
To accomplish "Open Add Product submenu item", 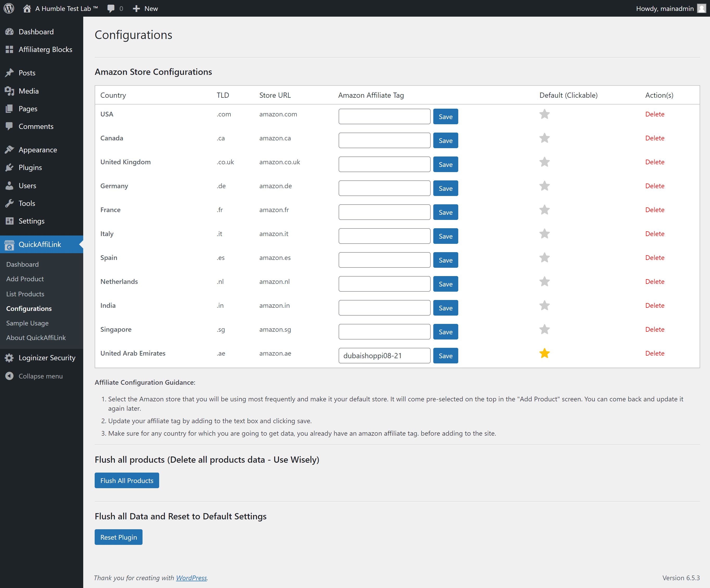I will [x=25, y=279].
